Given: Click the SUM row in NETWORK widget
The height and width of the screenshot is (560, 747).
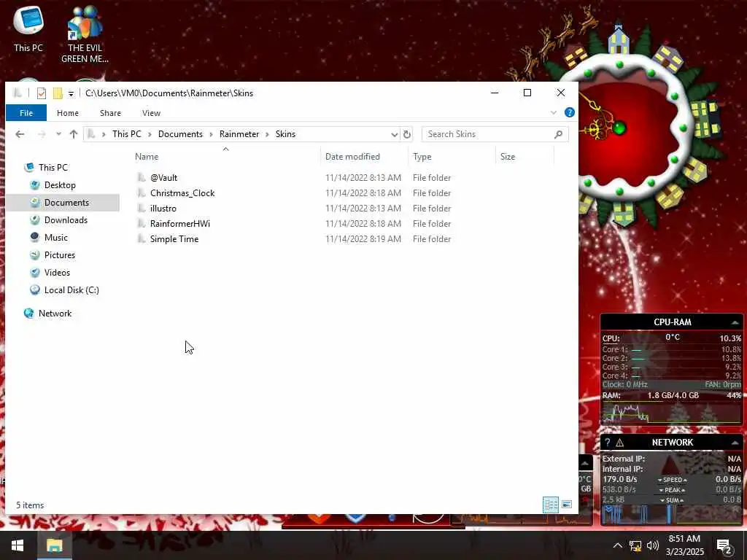Looking at the screenshot, I should (x=672, y=500).
